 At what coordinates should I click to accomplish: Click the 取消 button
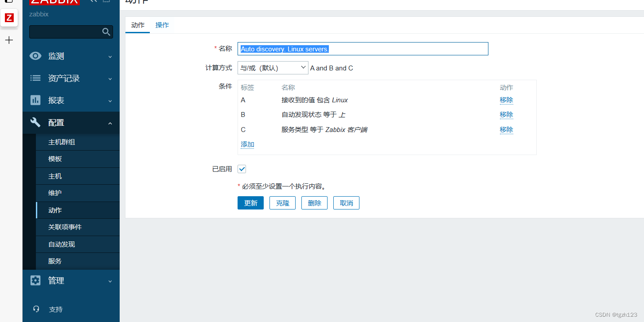[346, 203]
